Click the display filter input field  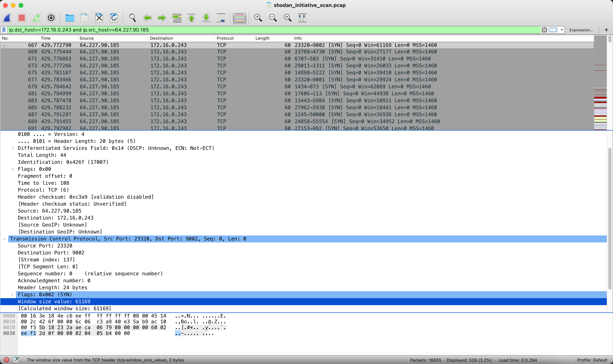pyautogui.click(x=274, y=30)
